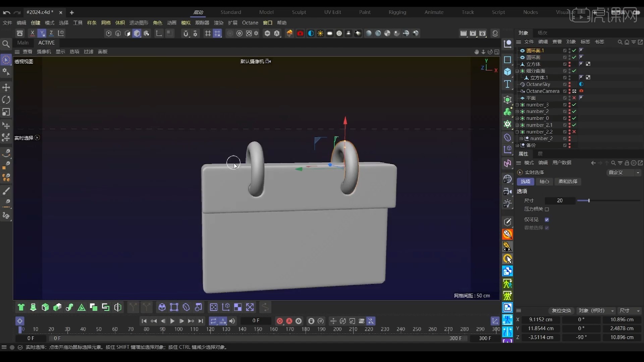Switch to points mode icon in top toolbar
This screenshot has width=644, height=362.
click(109, 33)
